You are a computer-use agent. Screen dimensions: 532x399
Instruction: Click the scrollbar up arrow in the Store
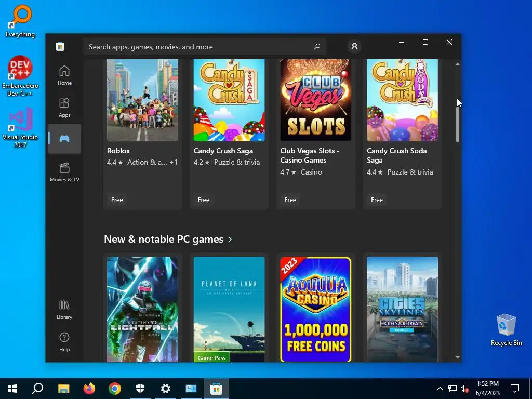[457, 64]
